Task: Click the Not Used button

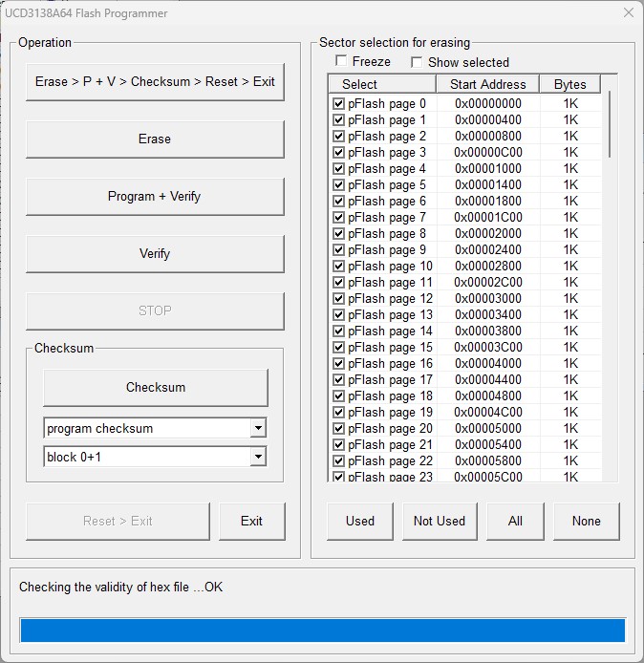Action: click(x=440, y=521)
